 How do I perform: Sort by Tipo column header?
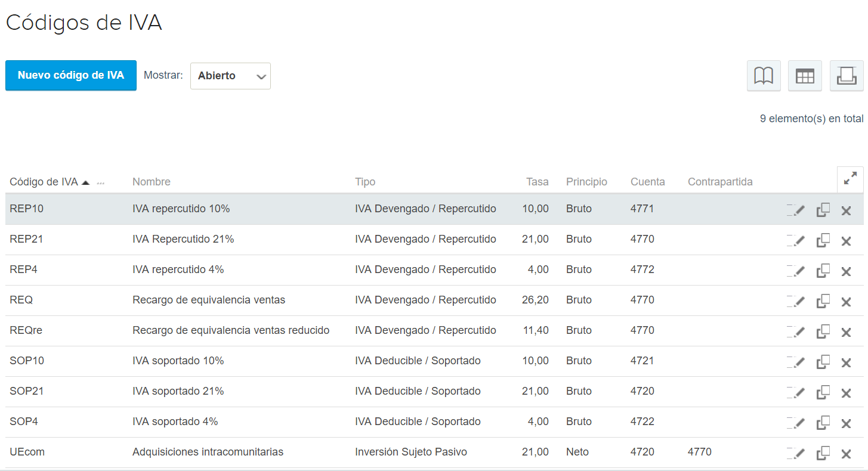365,182
